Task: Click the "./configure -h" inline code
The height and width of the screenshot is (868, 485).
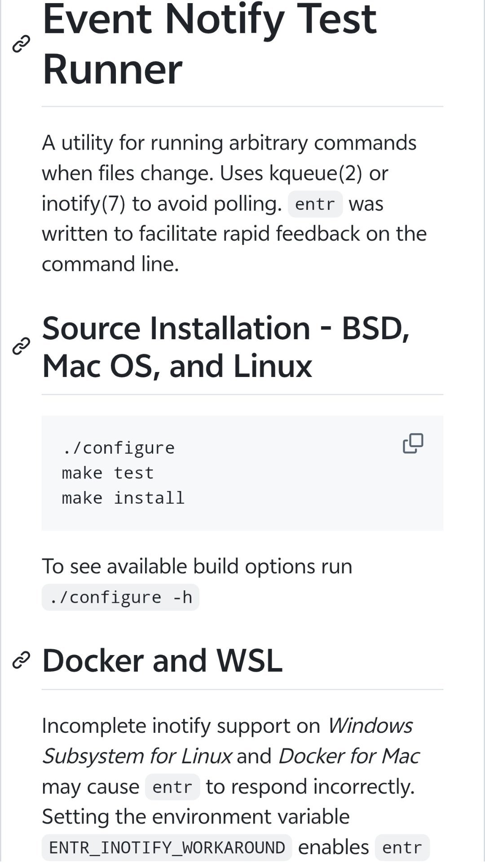Action: pyautogui.click(x=120, y=598)
